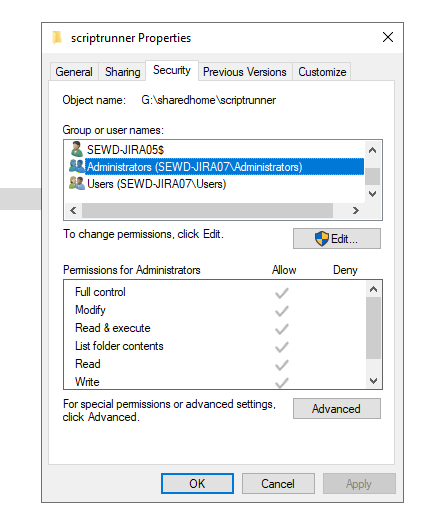The width and height of the screenshot is (437, 515).
Task: Click the Write permission label
Action: point(87,382)
